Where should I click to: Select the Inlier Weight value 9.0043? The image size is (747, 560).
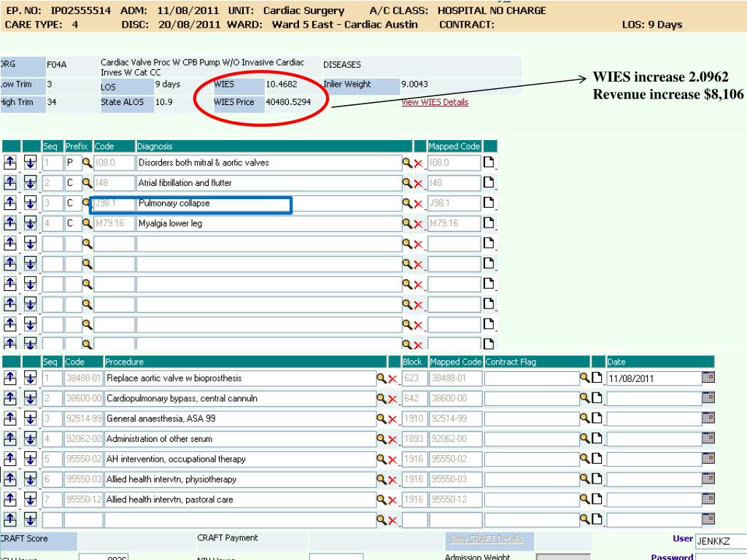click(x=414, y=85)
